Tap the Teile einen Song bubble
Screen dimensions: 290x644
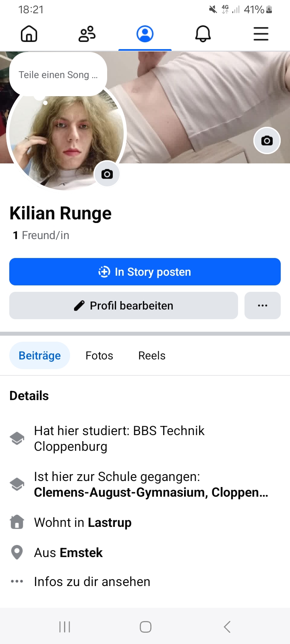tap(58, 75)
